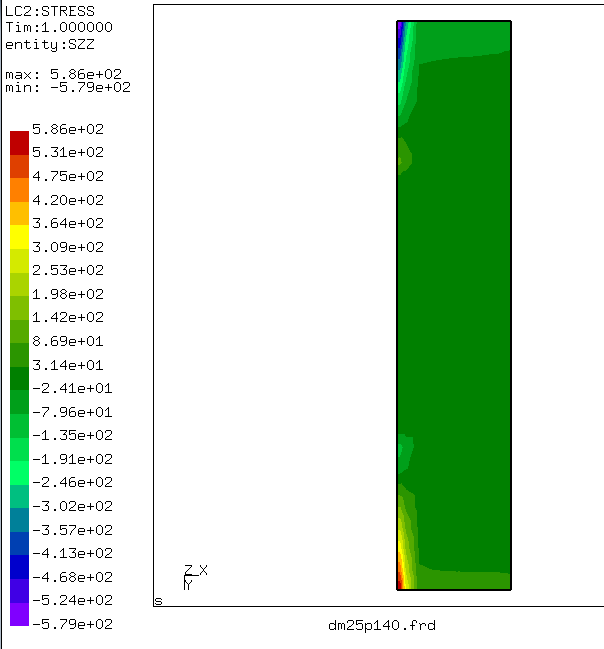Image resolution: width=604 pixels, height=649 pixels.
Task: Click the legend value 2.53e+02
Action: click(x=68, y=270)
